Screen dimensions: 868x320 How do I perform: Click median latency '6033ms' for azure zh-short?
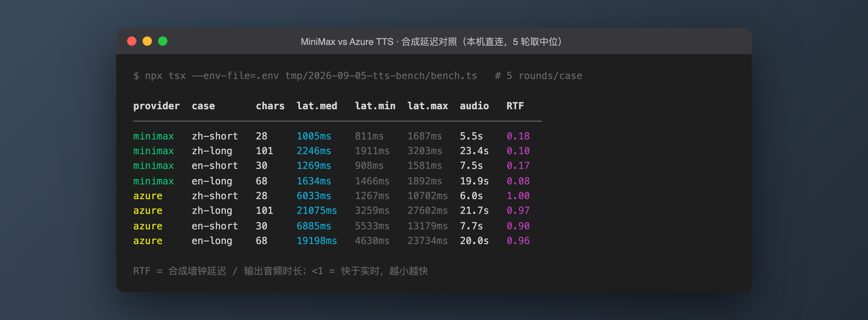pyautogui.click(x=314, y=196)
